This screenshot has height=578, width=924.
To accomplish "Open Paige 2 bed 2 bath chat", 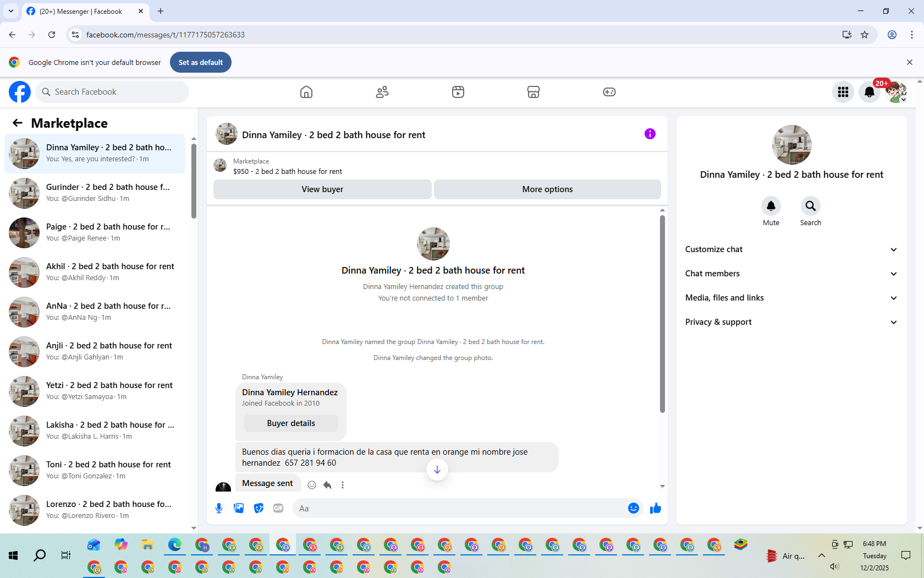I will (x=95, y=233).
